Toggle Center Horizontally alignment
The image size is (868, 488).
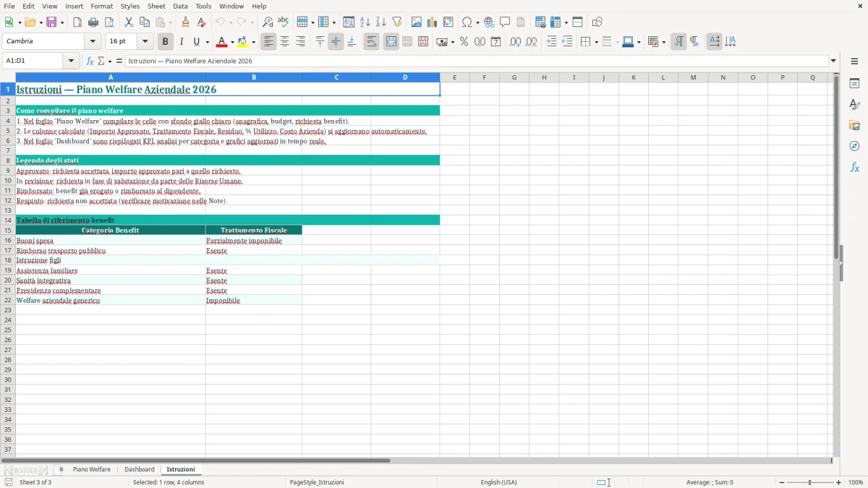(284, 42)
